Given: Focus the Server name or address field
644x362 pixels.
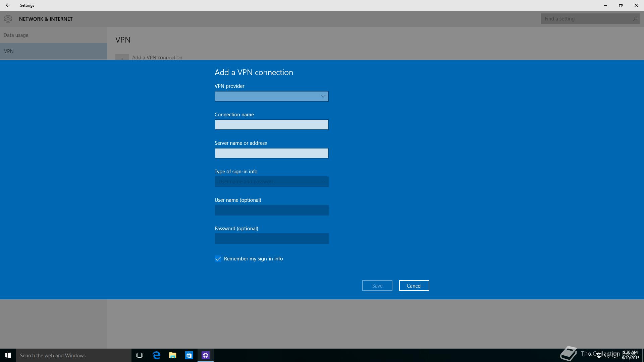Looking at the screenshot, I should (x=271, y=153).
